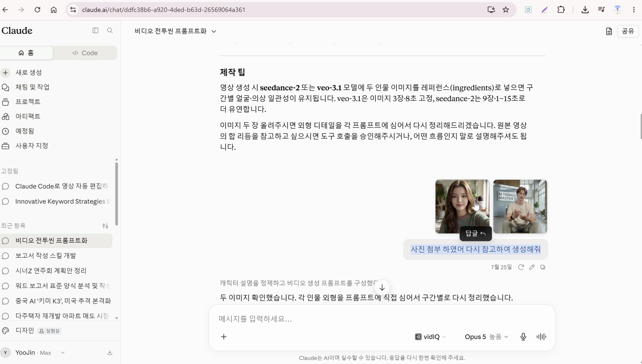Open the attached woman portrait thumbnail

click(x=462, y=207)
